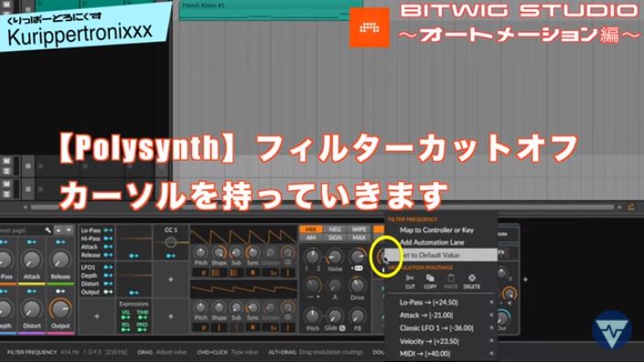Screen dimensions: 644x362
Task: Click CC 1 modulator circular knob icon
Action: 170,242
